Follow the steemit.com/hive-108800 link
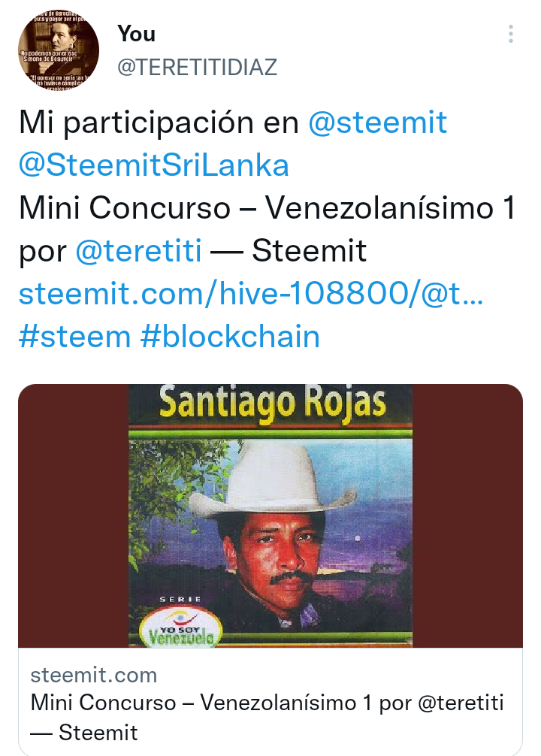Image resolution: width=541 pixels, height=756 pixels. coord(251,293)
